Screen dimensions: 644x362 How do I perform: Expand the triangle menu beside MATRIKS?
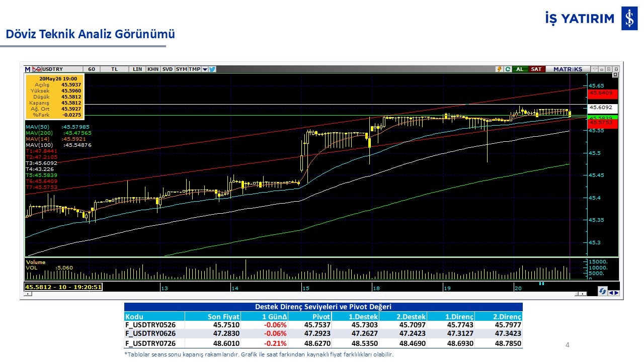(595, 69)
